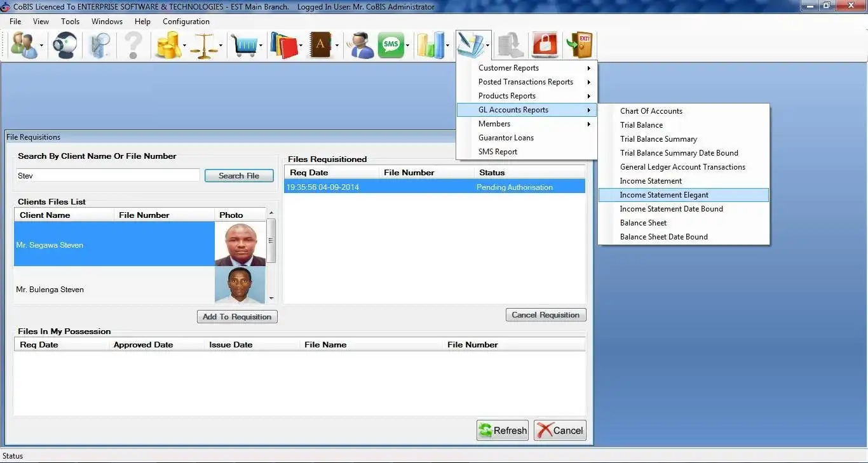The height and width of the screenshot is (463, 868).
Task: Click the headset support agent icon
Action: 360,46
